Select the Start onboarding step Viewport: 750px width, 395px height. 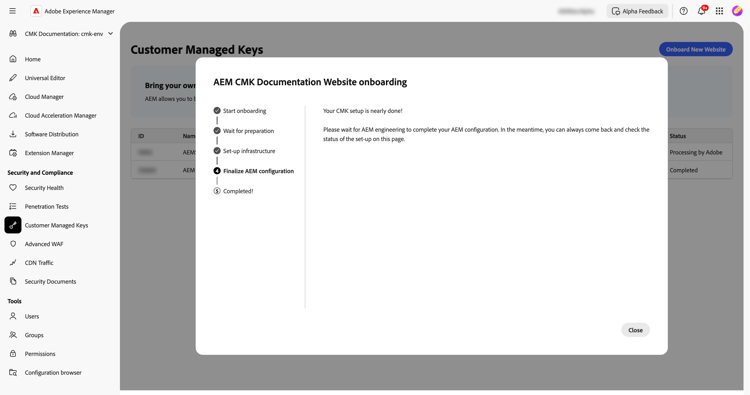pyautogui.click(x=240, y=110)
